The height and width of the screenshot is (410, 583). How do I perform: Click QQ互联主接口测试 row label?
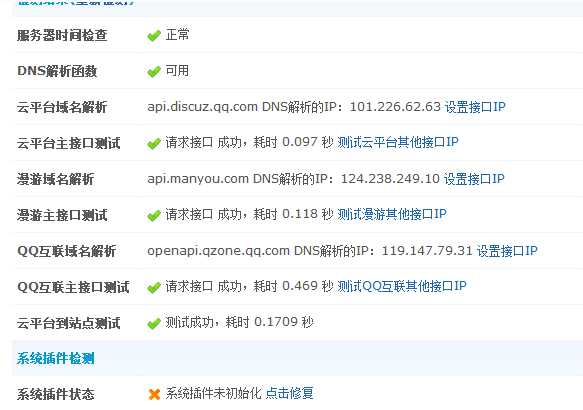73,287
